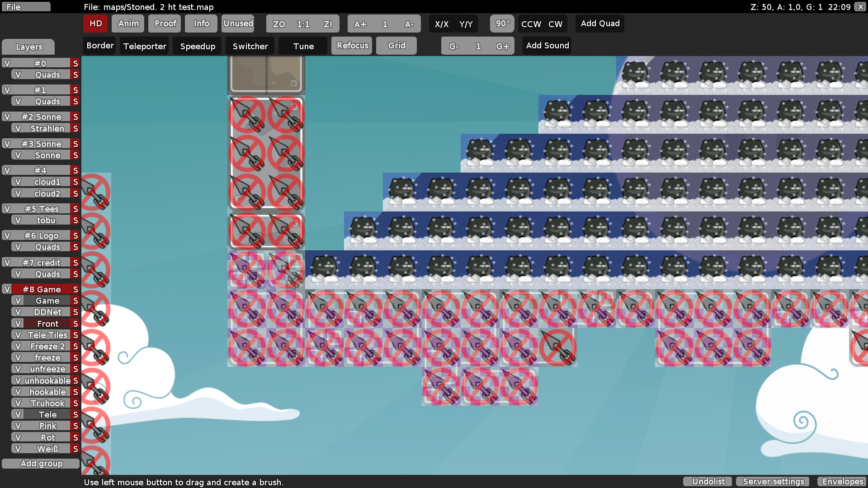This screenshot has width=868, height=488.
Task: Flip the brush horizontally with X/X
Action: click(441, 24)
